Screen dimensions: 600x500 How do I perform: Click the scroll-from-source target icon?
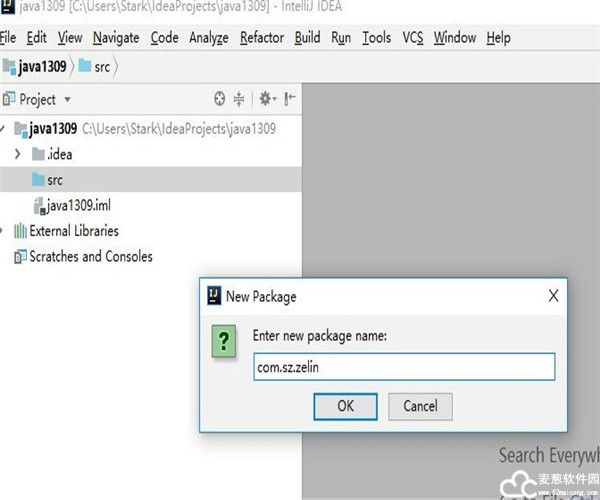219,99
